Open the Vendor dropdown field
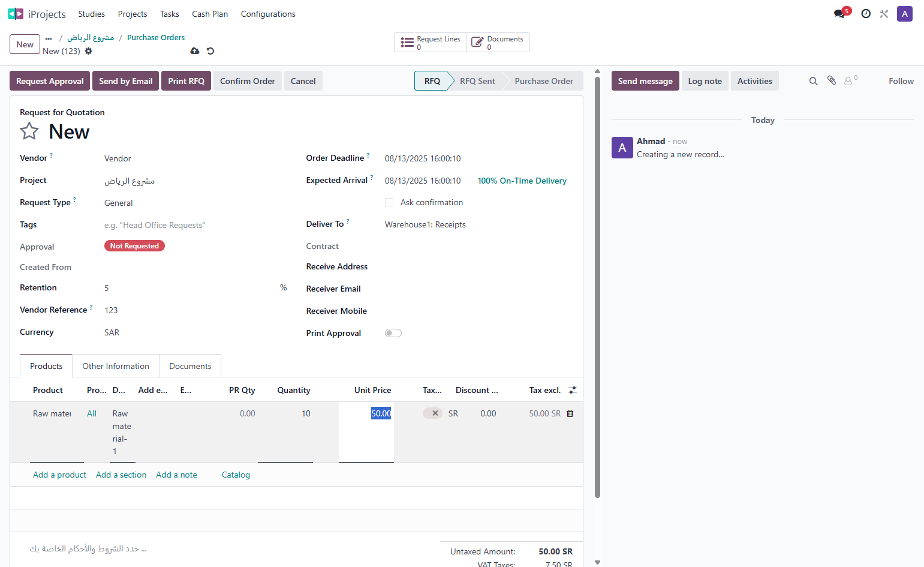Viewport: 924px width, 567px height. (x=195, y=158)
